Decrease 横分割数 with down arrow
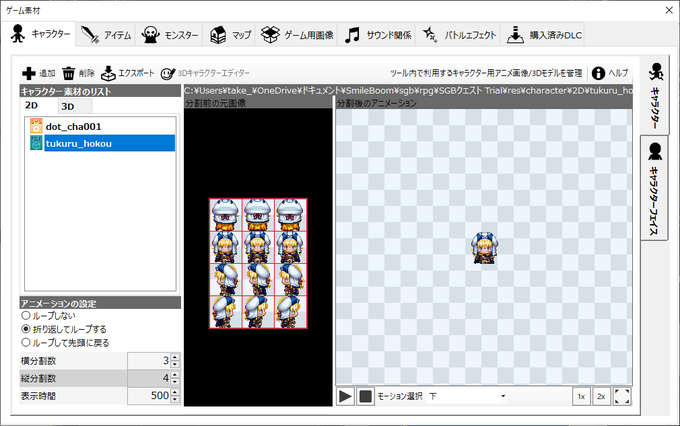Screen dimensions: 680x426 pyautogui.click(x=175, y=364)
